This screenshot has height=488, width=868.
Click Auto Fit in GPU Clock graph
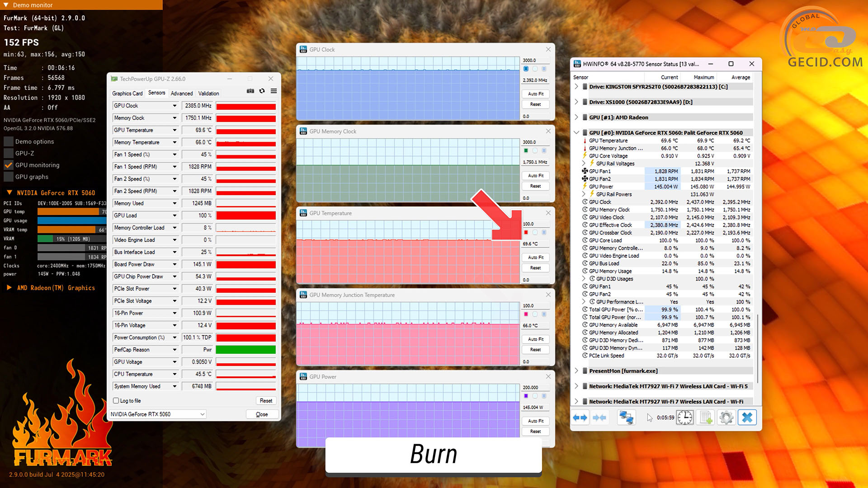pos(536,94)
